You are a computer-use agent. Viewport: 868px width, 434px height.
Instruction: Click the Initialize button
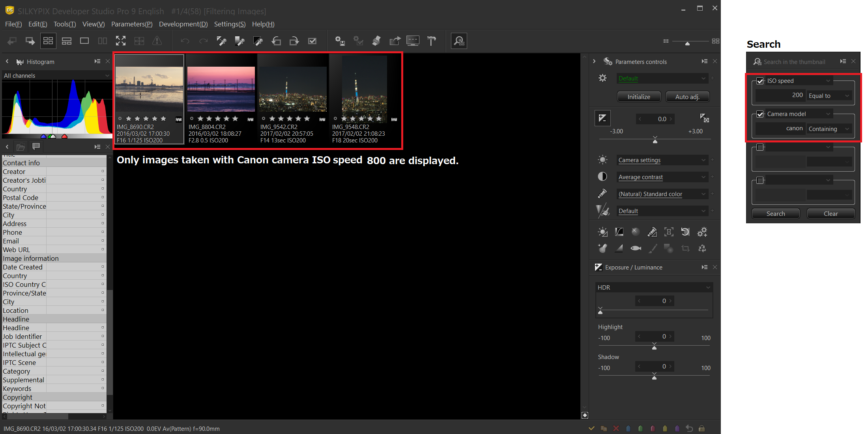point(639,97)
